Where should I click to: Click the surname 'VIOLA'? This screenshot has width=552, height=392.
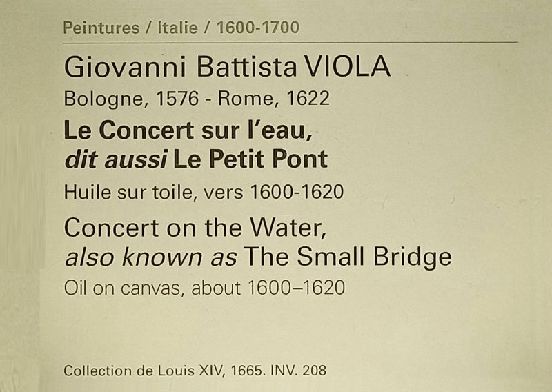coord(348,66)
